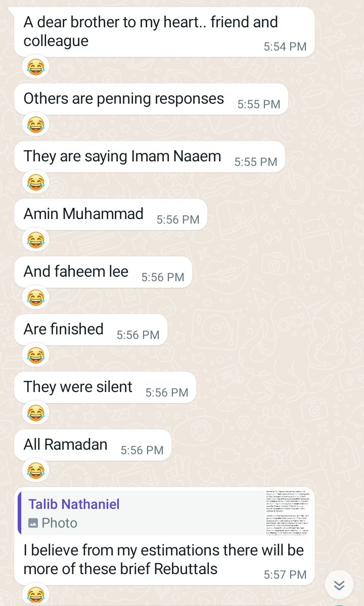Tap the quoted "Talib Nathaniel" name in the reply

click(x=74, y=504)
